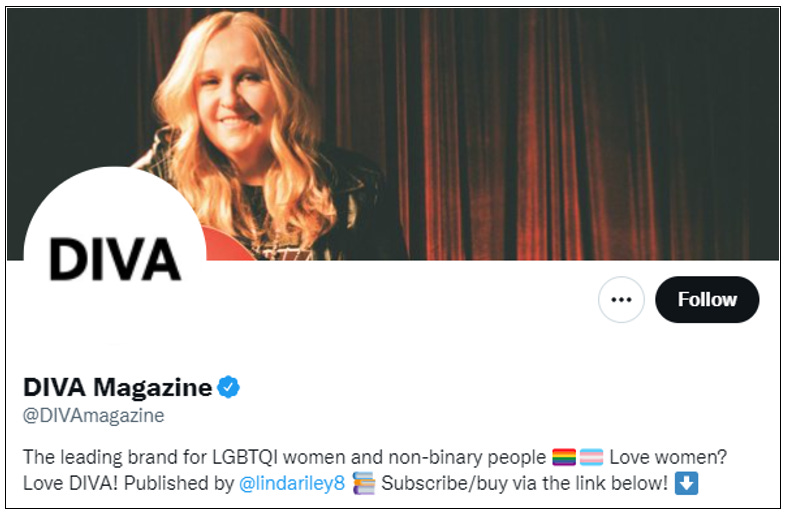Image resolution: width=788 pixels, height=516 pixels.
Task: Click the rainbow pride flag emoji
Action: tap(564, 457)
